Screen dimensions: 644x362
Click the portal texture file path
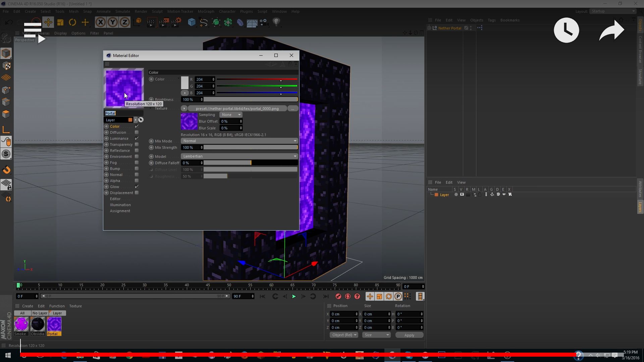pyautogui.click(x=237, y=109)
